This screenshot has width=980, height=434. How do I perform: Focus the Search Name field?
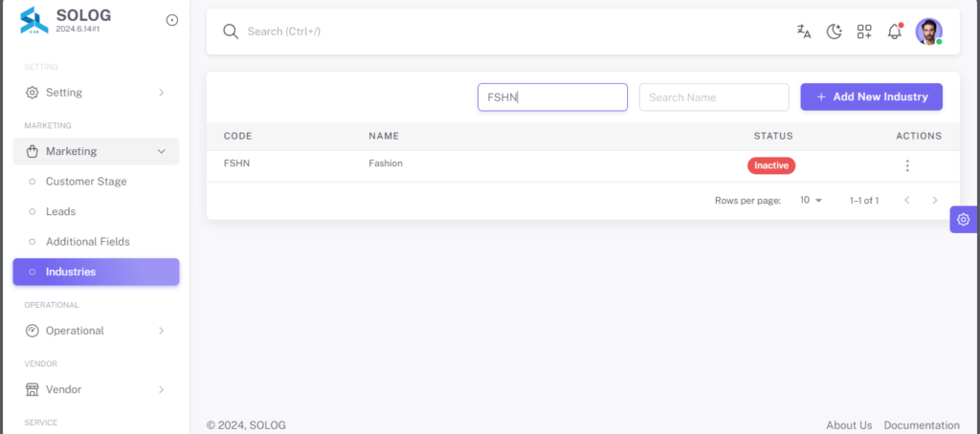pyautogui.click(x=714, y=98)
